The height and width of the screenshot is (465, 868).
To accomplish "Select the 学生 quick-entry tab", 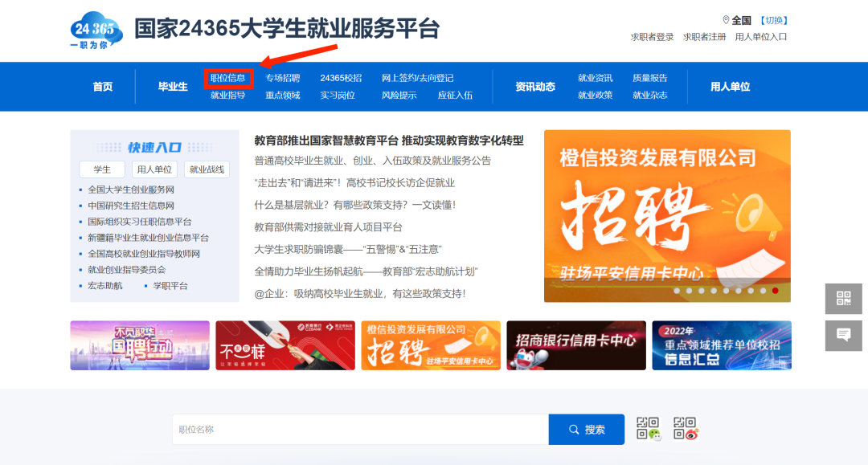I will click(x=102, y=169).
